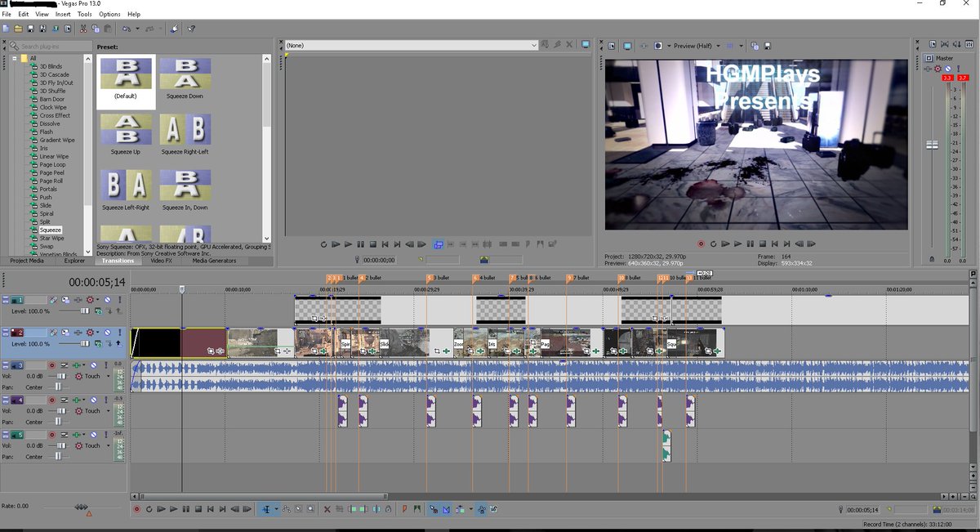980x532 pixels.
Task: Switch to the Media Generators tab
Action: click(215, 261)
